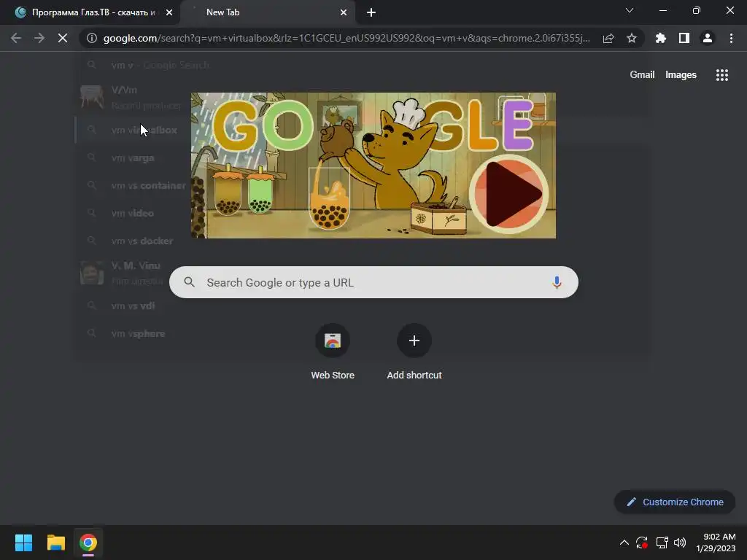Viewport: 747px width, 560px height.
Task: Play the Google Doodle game
Action: (x=508, y=194)
